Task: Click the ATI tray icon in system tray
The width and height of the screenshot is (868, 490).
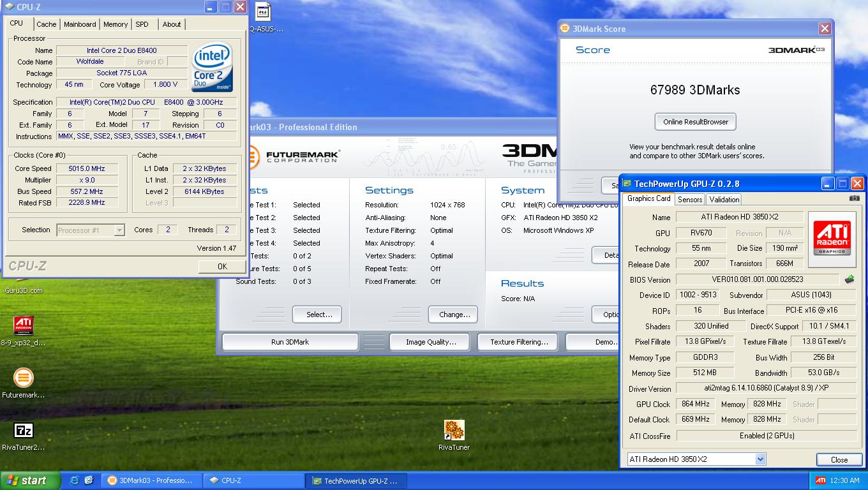Action: (x=821, y=480)
